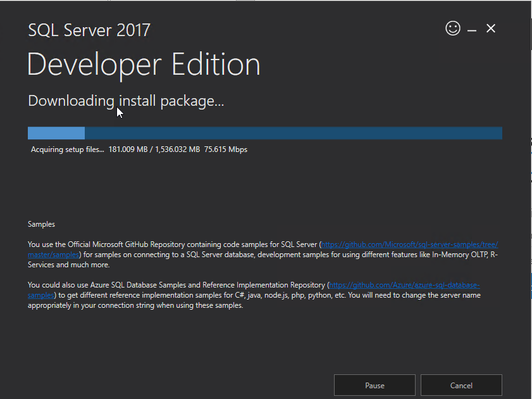The width and height of the screenshot is (532, 399).
Task: Open the azure-sql-database-samples GitHub link
Action: click(x=404, y=285)
